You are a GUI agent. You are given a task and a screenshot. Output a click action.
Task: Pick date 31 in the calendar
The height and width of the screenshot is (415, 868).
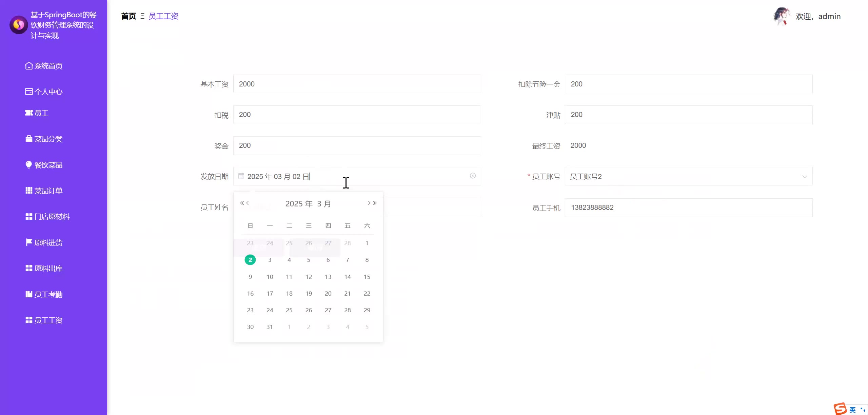click(x=270, y=327)
